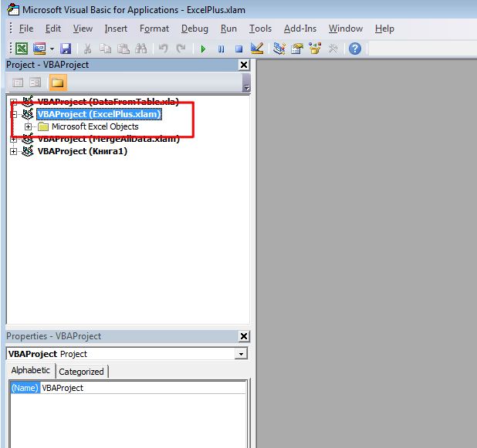
Task: Click the Break pause icon
Action: [222, 49]
